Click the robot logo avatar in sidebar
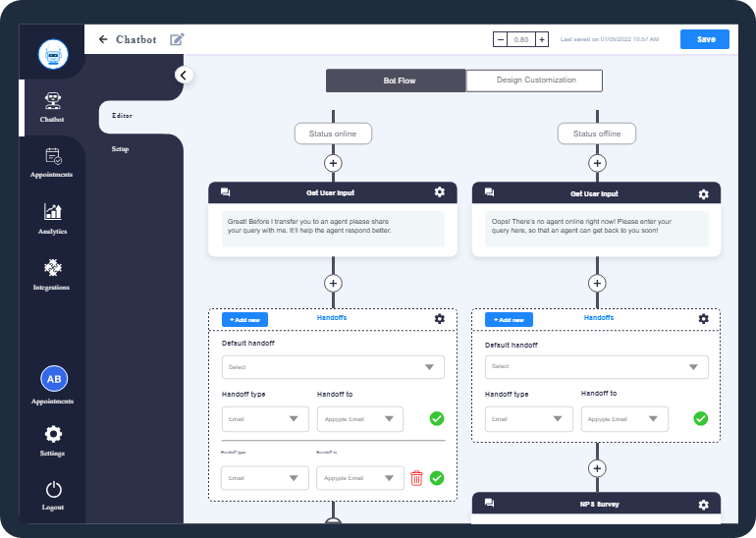Viewport: 756px width, 538px height. pyautogui.click(x=53, y=54)
